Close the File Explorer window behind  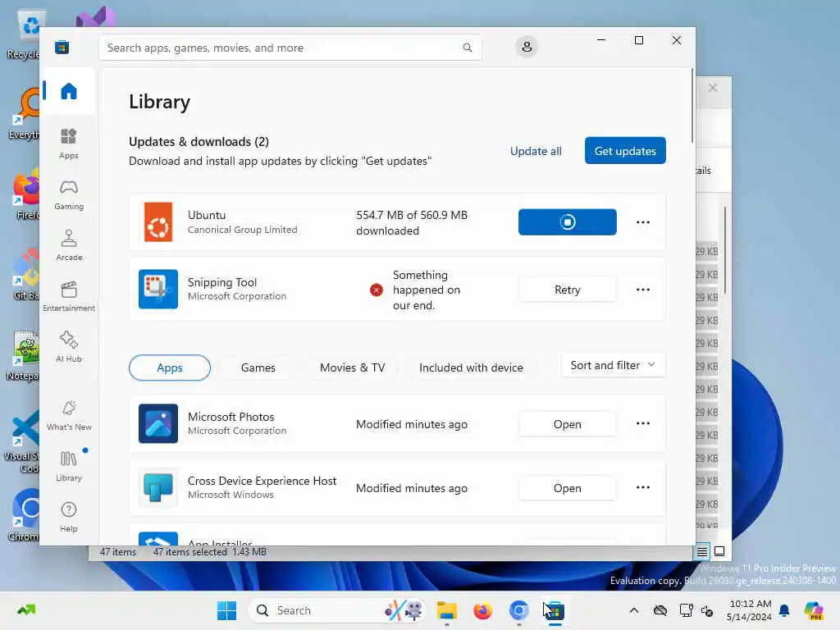click(713, 88)
